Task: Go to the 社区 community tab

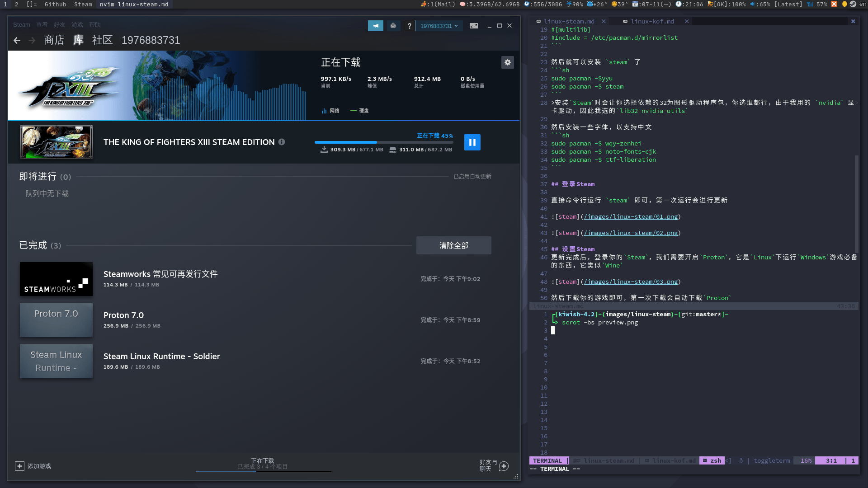Action: click(102, 40)
